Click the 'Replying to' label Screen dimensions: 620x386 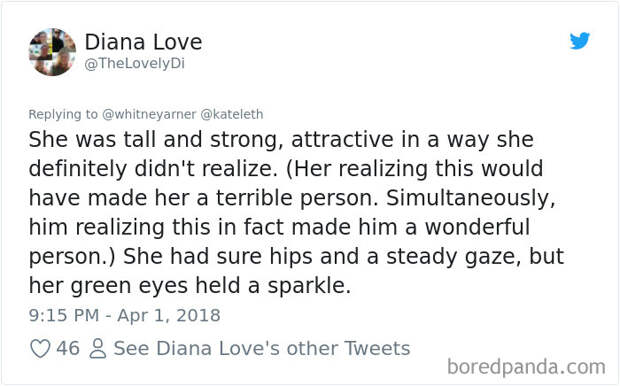tap(63, 114)
